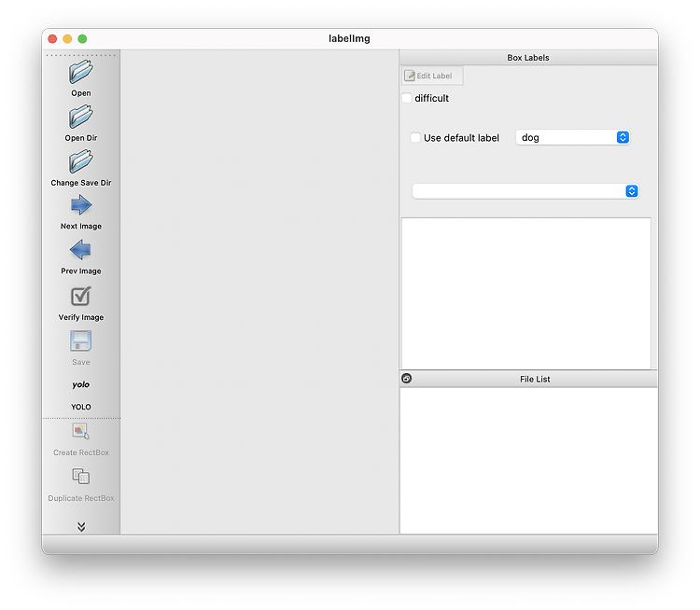This screenshot has height=610, width=700.
Task: Go to the Next Image arrow
Action: click(x=81, y=205)
